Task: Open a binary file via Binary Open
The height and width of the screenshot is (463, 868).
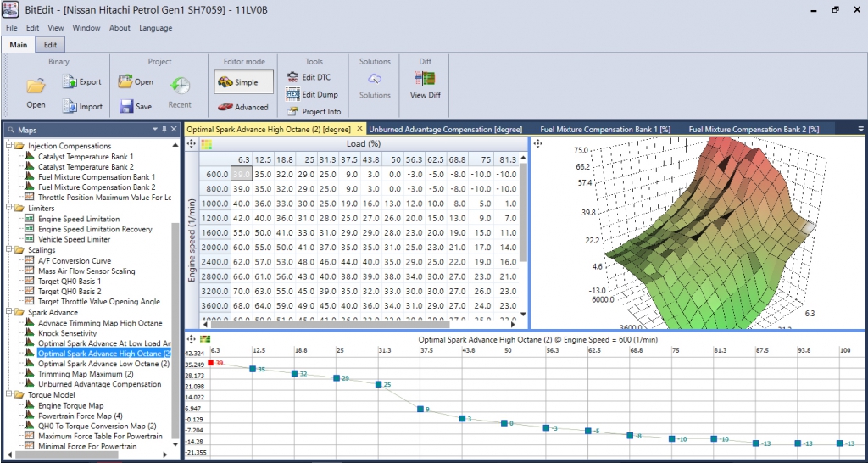Action: point(36,92)
